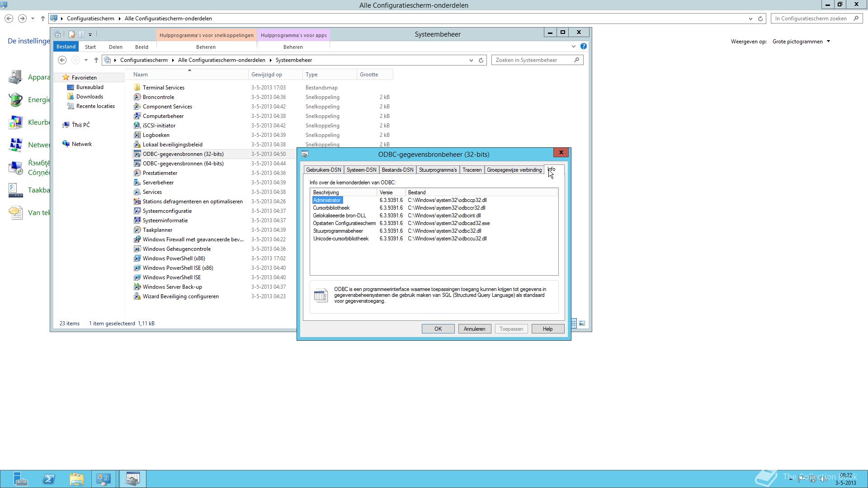Image resolution: width=868 pixels, height=488 pixels.
Task: Sort by the Gewijzigd op column
Action: tap(275, 75)
